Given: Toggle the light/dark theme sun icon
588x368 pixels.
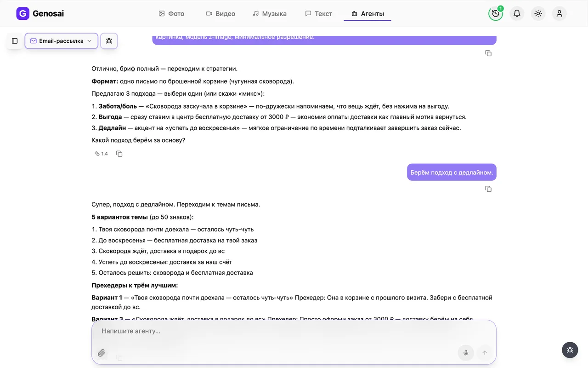Looking at the screenshot, I should pyautogui.click(x=538, y=13).
